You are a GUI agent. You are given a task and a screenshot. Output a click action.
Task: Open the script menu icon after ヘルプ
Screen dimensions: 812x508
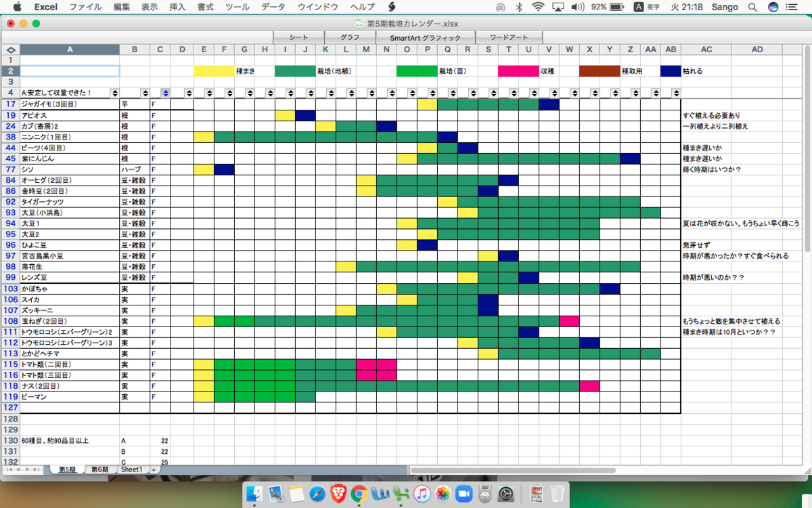[x=391, y=7]
